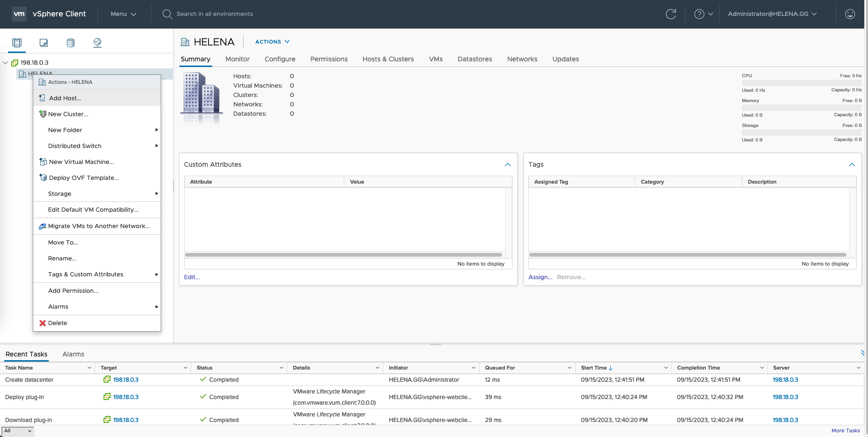
Task: Click the smiley feedback icon
Action: [x=850, y=14]
